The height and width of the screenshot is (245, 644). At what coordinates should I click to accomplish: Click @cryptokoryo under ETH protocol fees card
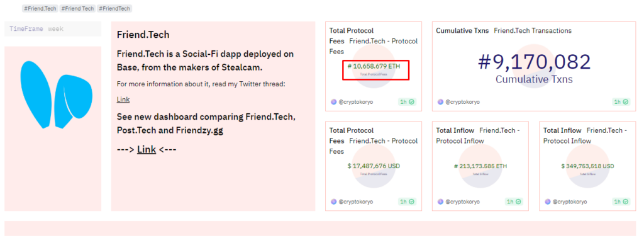(x=356, y=102)
